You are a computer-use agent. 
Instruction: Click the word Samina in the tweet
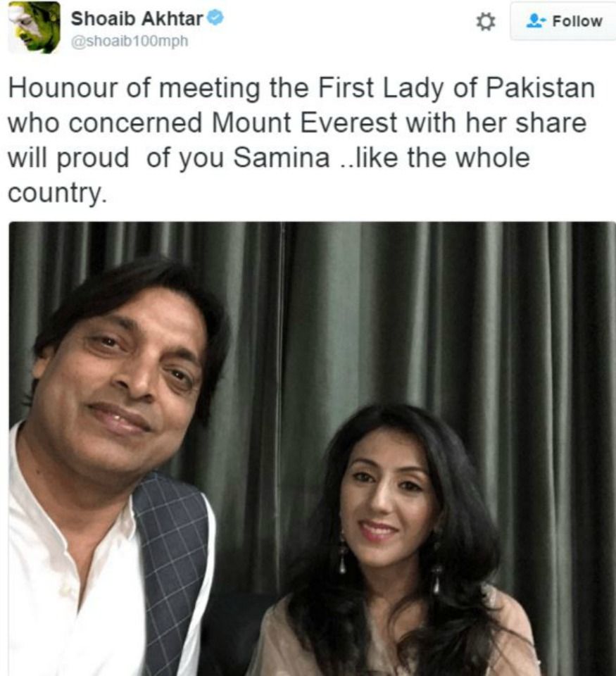282,158
